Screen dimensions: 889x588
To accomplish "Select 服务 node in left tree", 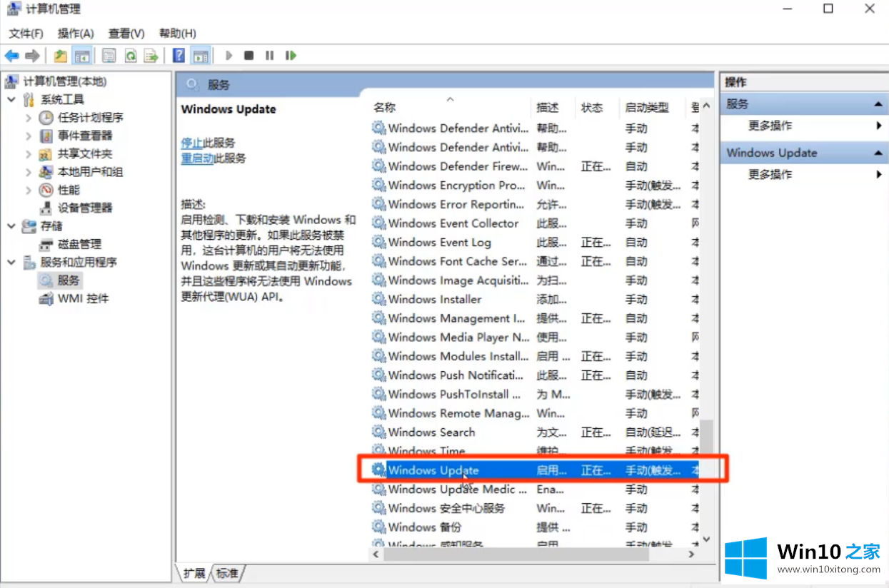I will click(69, 280).
